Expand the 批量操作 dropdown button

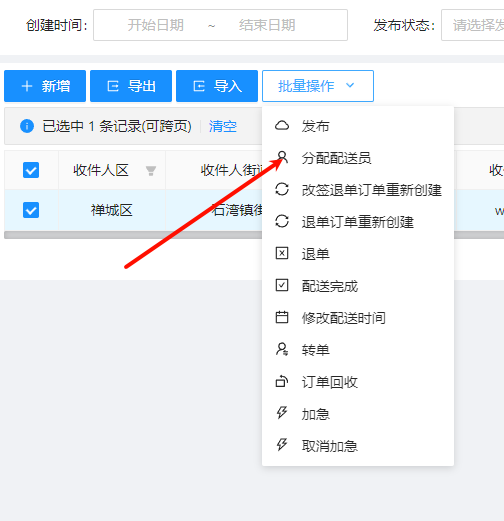tap(318, 86)
